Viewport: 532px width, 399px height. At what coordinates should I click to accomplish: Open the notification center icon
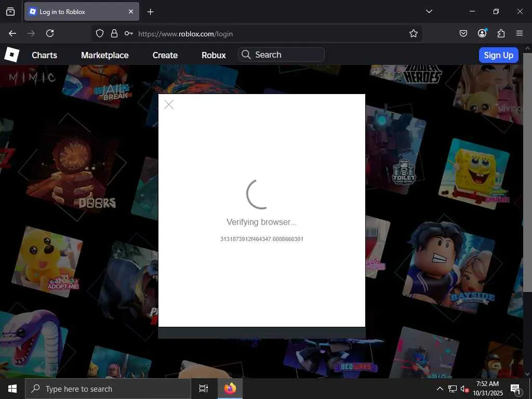pos(515,389)
